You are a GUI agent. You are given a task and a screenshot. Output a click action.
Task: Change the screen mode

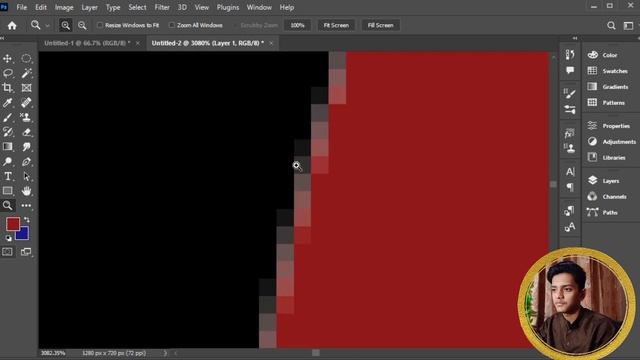26,252
